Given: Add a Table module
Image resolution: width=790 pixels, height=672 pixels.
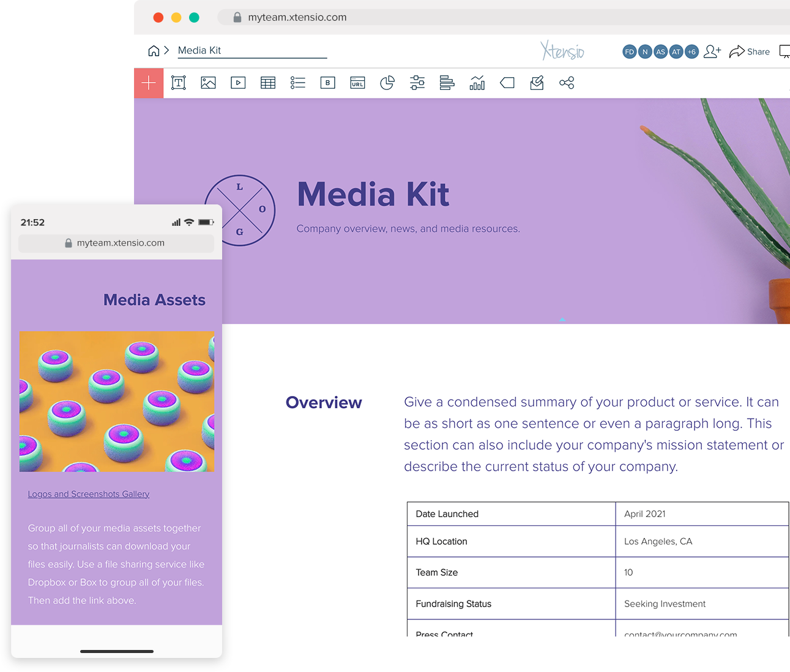Looking at the screenshot, I should coord(268,83).
